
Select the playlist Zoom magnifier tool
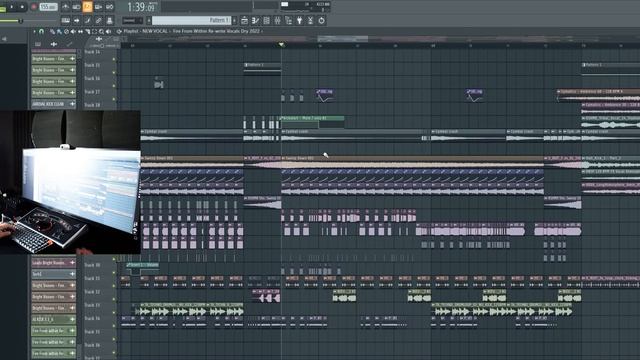coord(101,31)
